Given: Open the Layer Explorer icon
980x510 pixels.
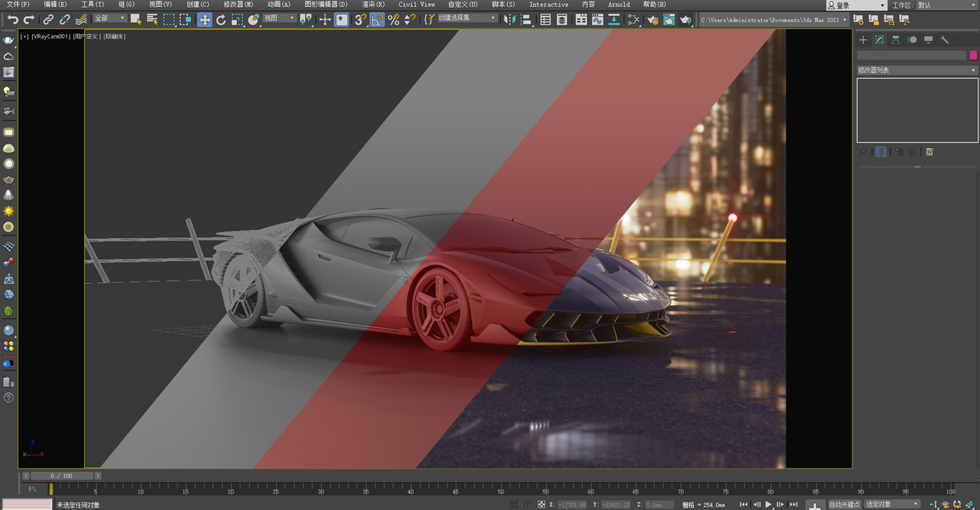Looking at the screenshot, I should [562, 20].
